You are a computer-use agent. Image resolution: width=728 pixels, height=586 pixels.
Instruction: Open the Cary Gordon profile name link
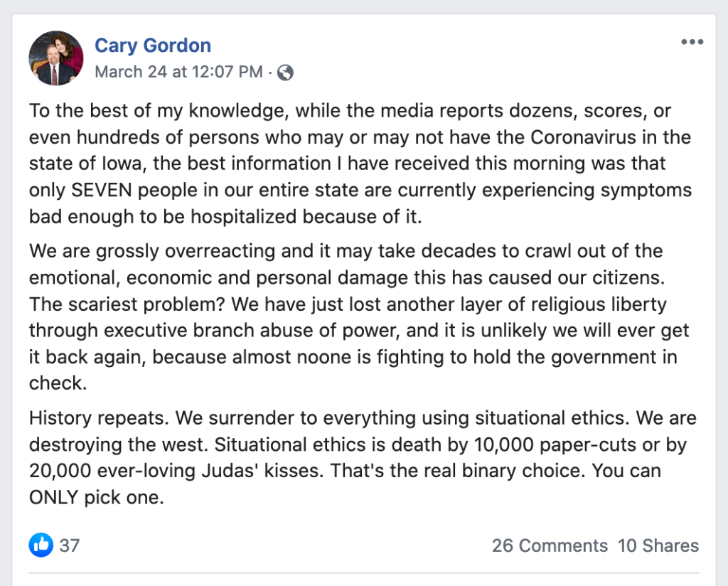click(153, 46)
